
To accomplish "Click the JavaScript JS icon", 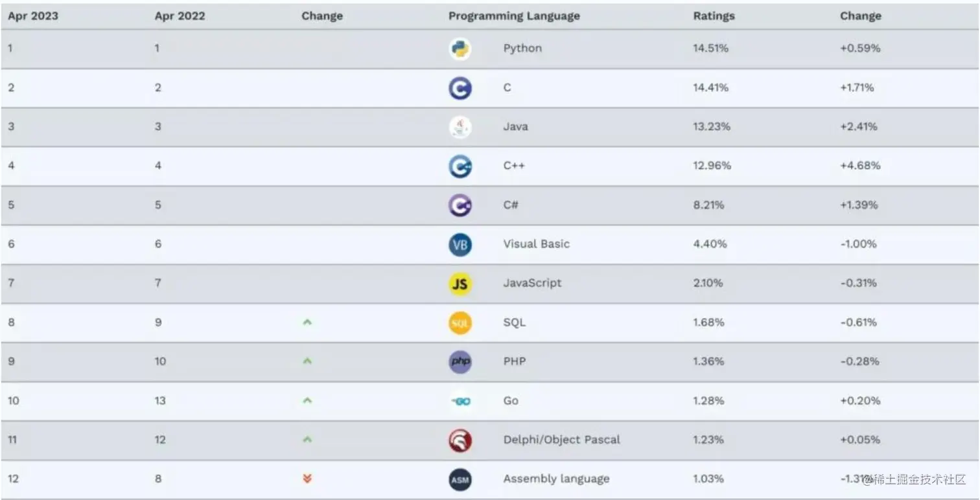I will [x=460, y=284].
